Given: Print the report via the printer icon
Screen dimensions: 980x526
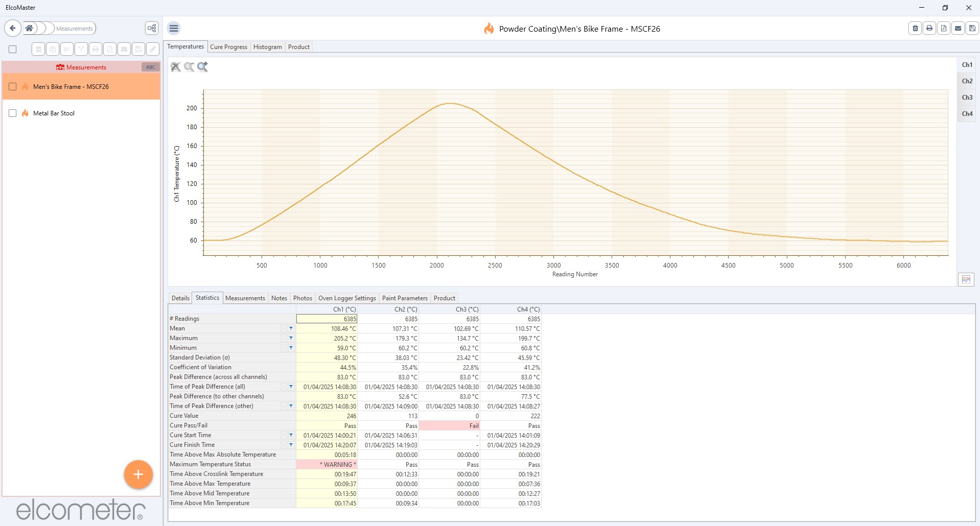Looking at the screenshot, I should [x=929, y=29].
